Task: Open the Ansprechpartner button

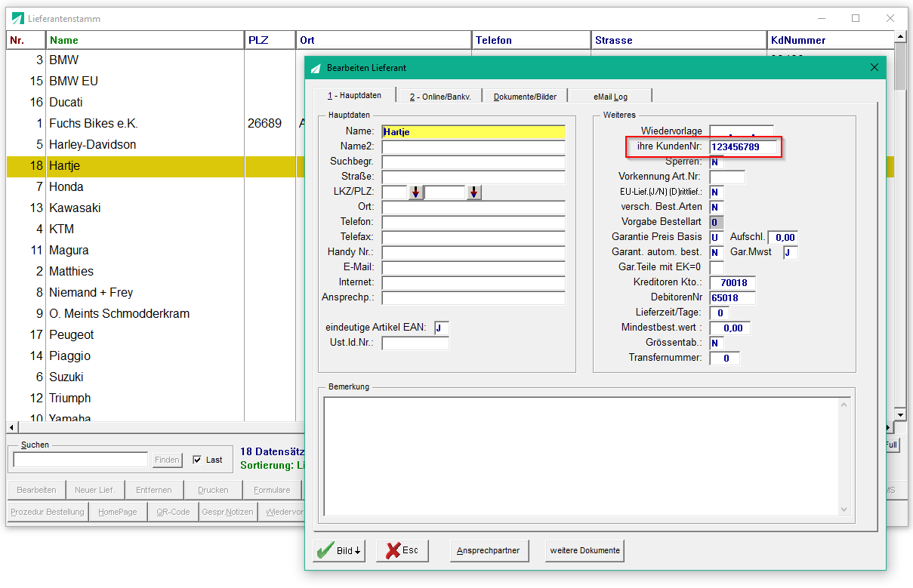Action: (x=489, y=550)
